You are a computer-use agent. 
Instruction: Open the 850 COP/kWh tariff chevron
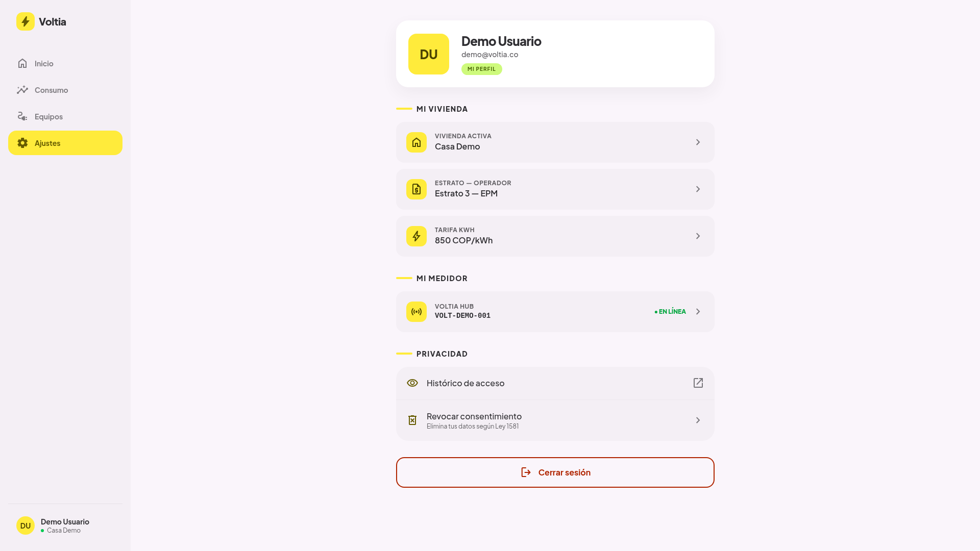(x=698, y=236)
